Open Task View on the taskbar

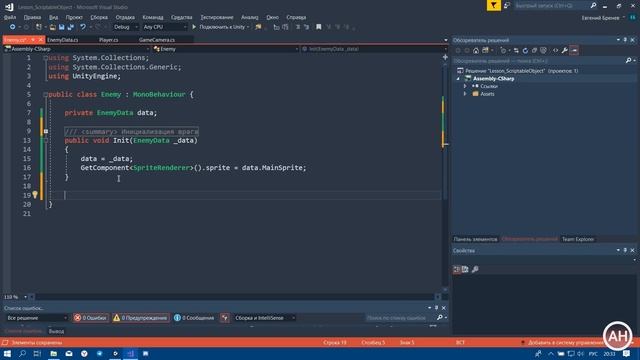38,353
